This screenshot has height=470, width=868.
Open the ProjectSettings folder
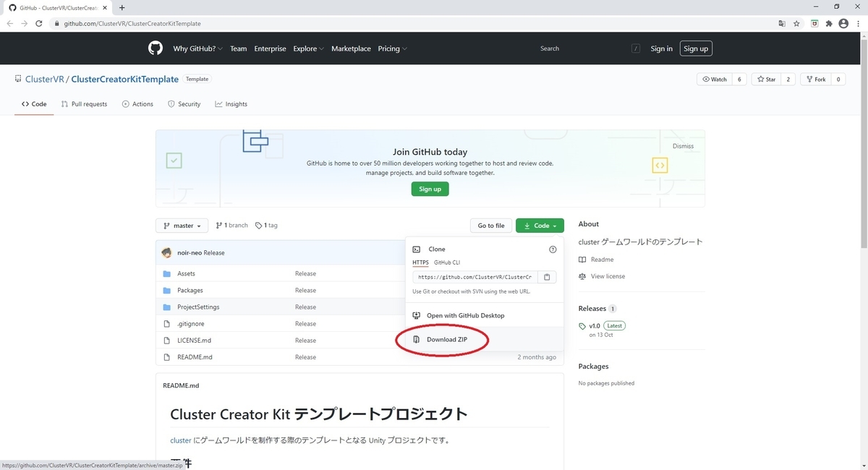point(198,307)
